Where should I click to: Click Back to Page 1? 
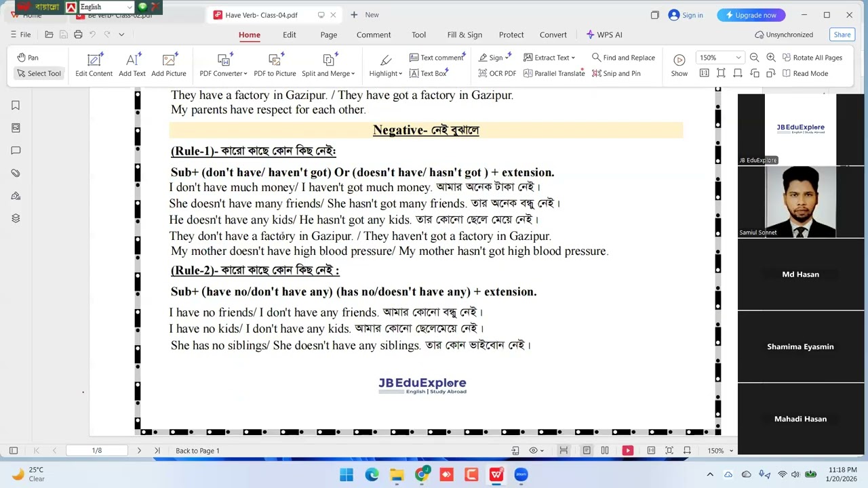(197, 451)
